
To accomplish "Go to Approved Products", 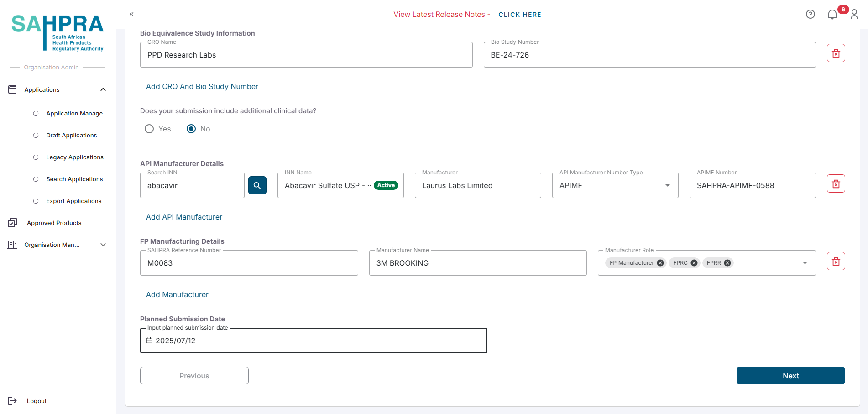I will [54, 223].
